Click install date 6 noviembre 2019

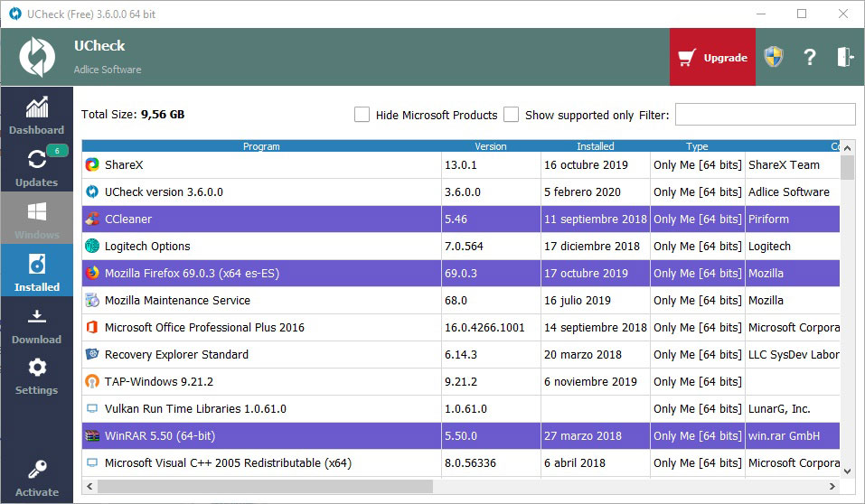590,381
